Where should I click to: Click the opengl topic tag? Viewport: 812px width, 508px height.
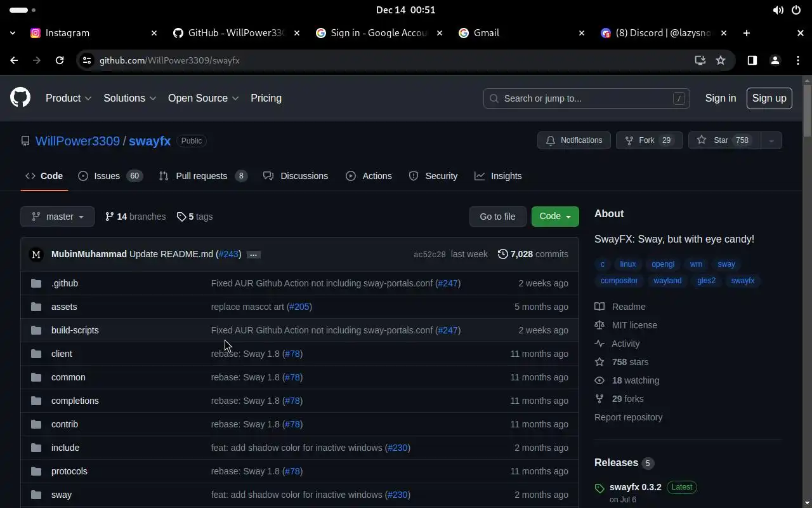(663, 264)
